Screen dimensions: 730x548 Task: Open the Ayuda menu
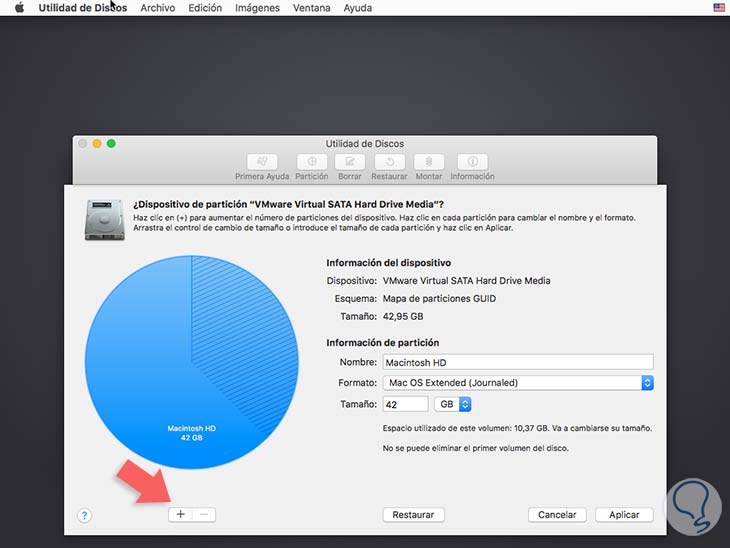[358, 8]
